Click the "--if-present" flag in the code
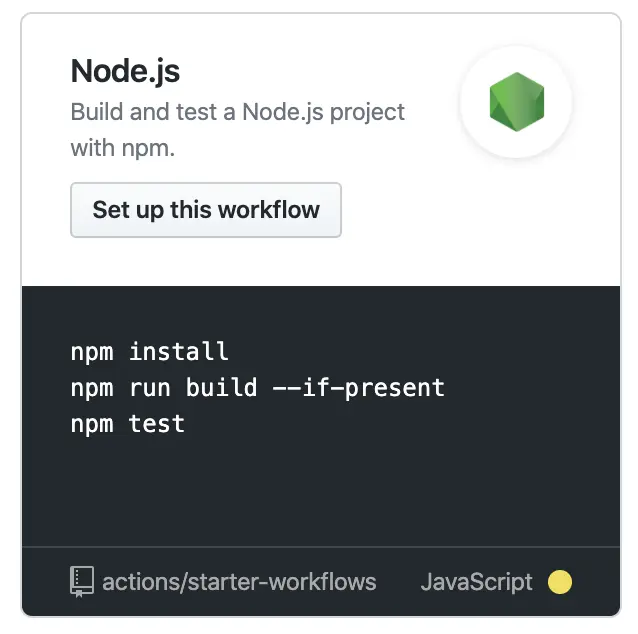Image resolution: width=638 pixels, height=634 pixels. click(358, 387)
